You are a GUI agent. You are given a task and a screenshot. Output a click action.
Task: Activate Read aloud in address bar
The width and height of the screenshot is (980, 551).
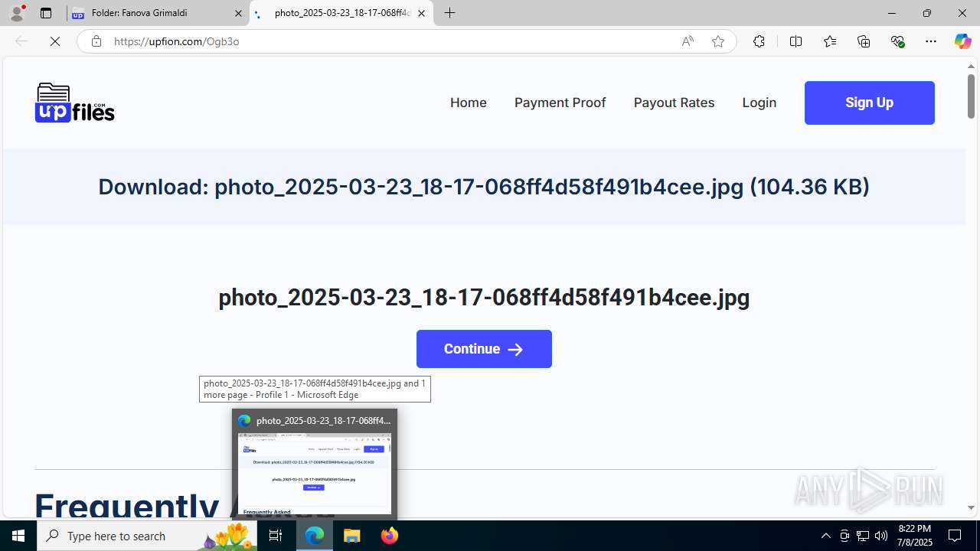[688, 41]
